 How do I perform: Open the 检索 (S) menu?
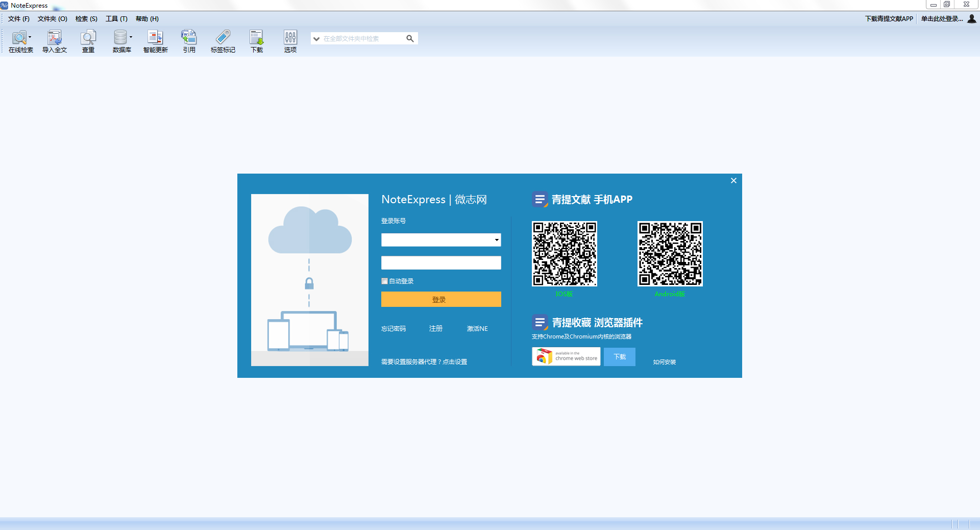(x=86, y=18)
